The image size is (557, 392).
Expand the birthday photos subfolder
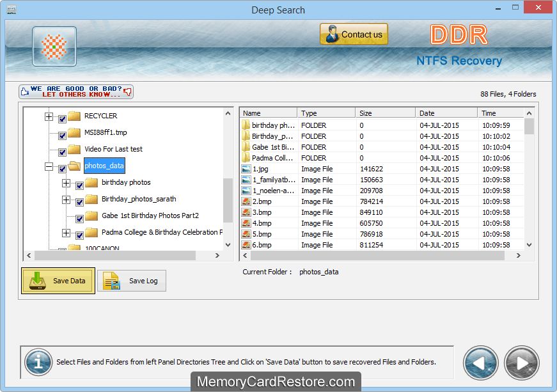tap(66, 183)
